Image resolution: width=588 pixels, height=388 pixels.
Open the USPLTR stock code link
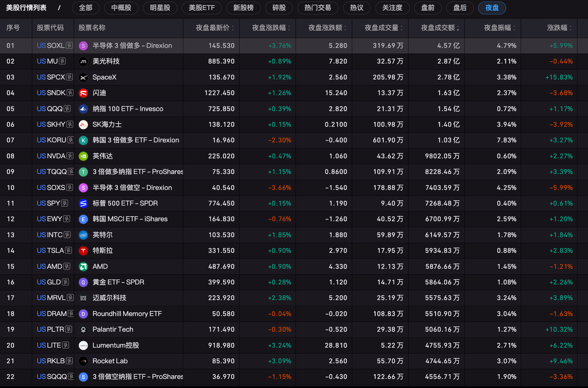tap(50, 329)
